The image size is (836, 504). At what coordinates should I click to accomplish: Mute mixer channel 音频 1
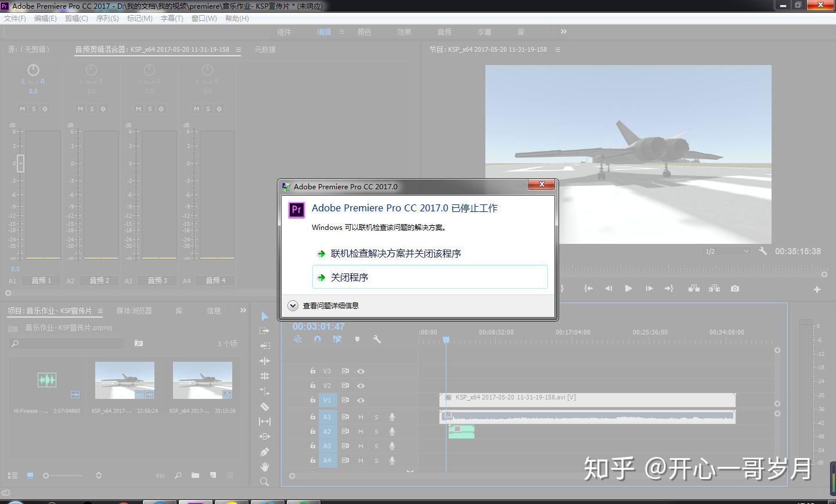(x=22, y=109)
